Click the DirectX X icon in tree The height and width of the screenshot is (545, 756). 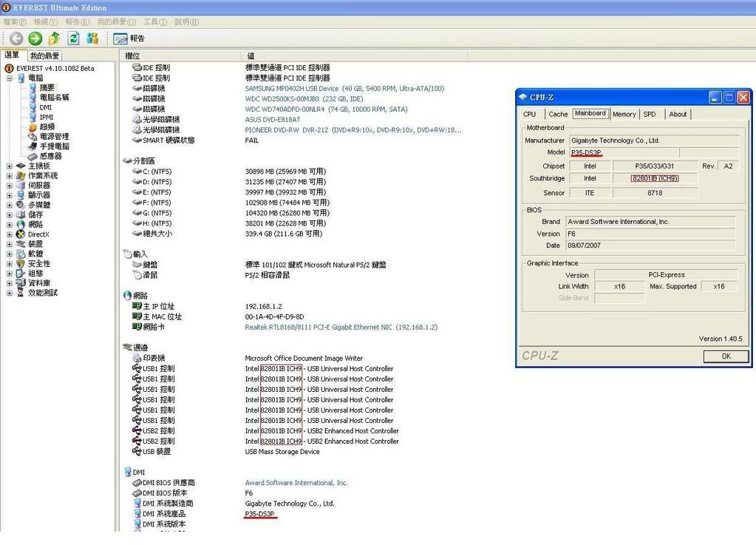coord(20,234)
